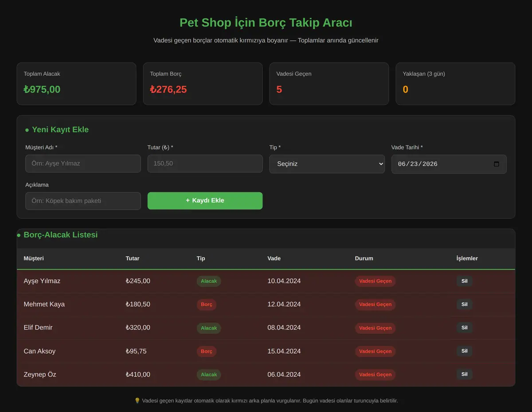Click the Müşteri column header
532x412 pixels.
34,259
